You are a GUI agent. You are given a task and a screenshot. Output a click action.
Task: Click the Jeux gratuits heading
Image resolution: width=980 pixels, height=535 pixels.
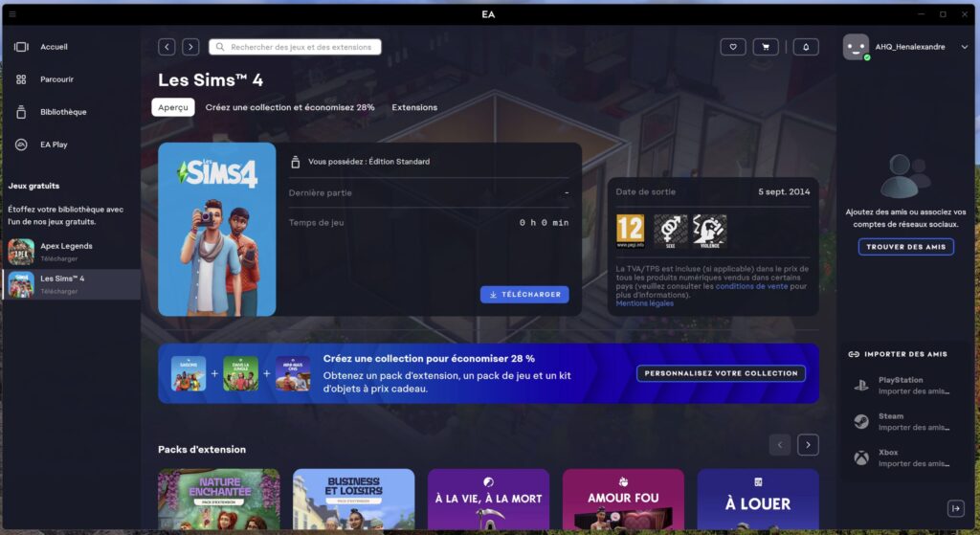(x=33, y=186)
